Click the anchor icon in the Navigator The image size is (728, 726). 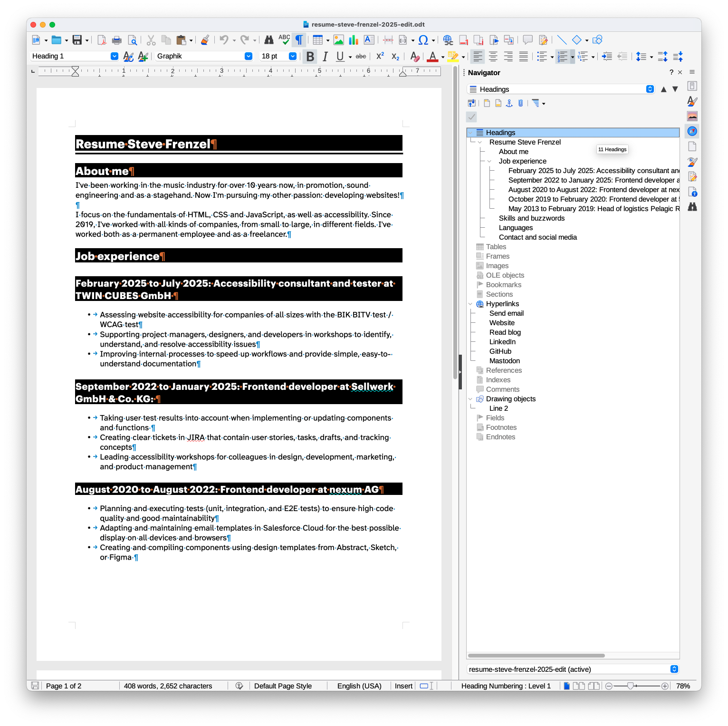click(509, 103)
